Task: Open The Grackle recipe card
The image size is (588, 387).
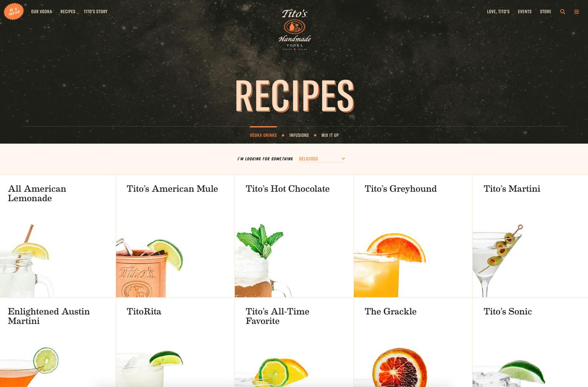Action: click(x=413, y=342)
